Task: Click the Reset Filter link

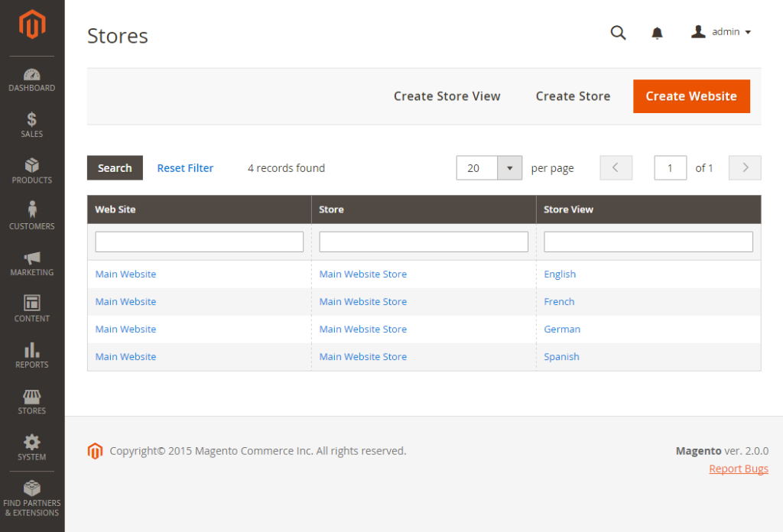Action: coord(185,167)
